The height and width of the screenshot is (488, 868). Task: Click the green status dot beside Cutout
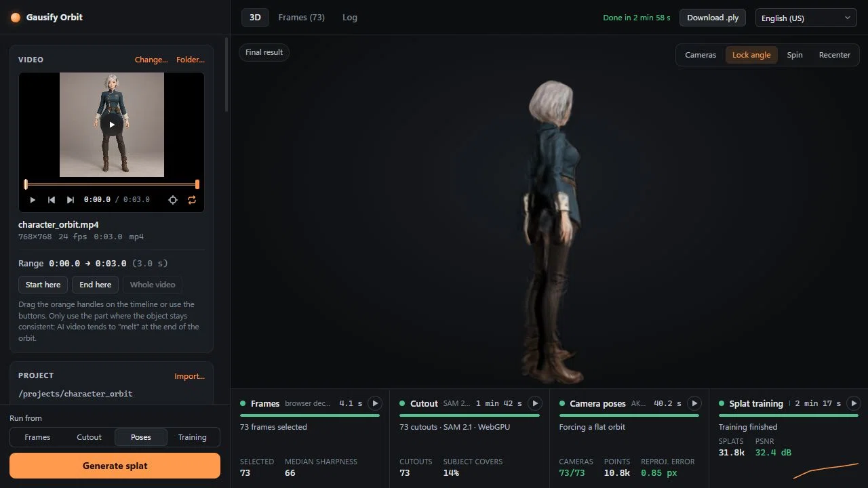pyautogui.click(x=402, y=403)
